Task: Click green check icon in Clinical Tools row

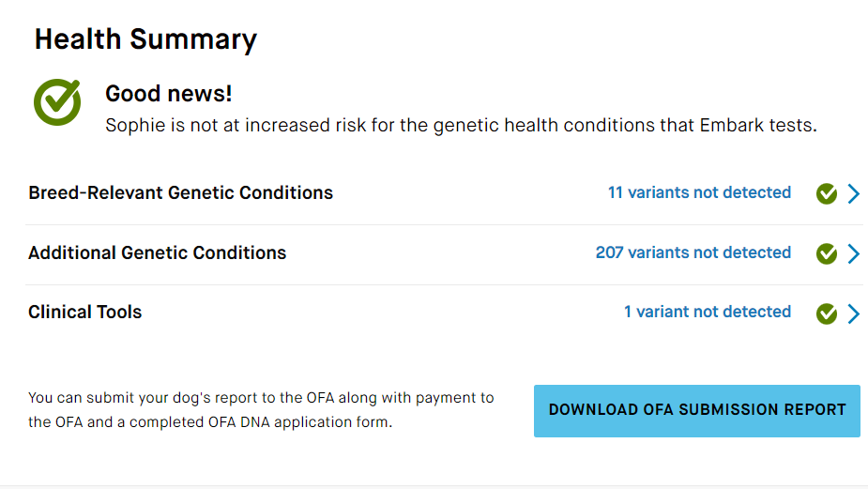Action: (827, 313)
